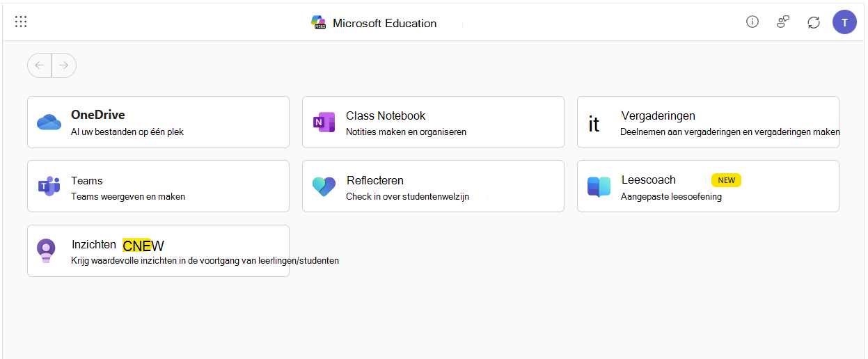Click the forward arrow button
This screenshot has width=868, height=359.
64,65
